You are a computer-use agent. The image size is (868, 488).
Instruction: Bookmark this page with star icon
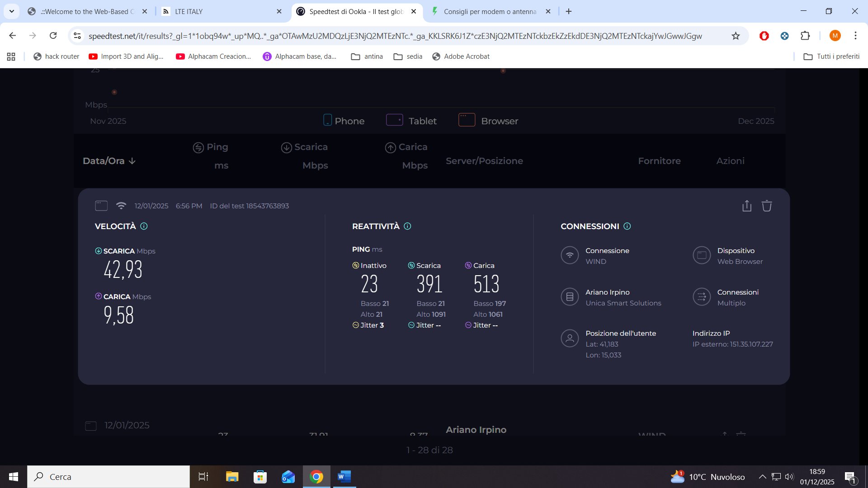pos(736,36)
